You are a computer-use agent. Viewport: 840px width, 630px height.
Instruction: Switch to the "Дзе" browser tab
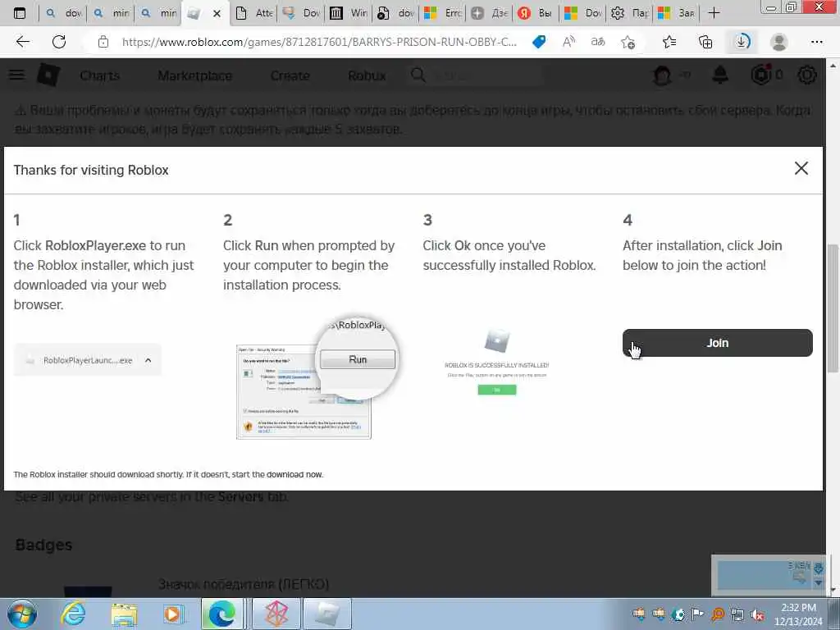tap(491, 13)
